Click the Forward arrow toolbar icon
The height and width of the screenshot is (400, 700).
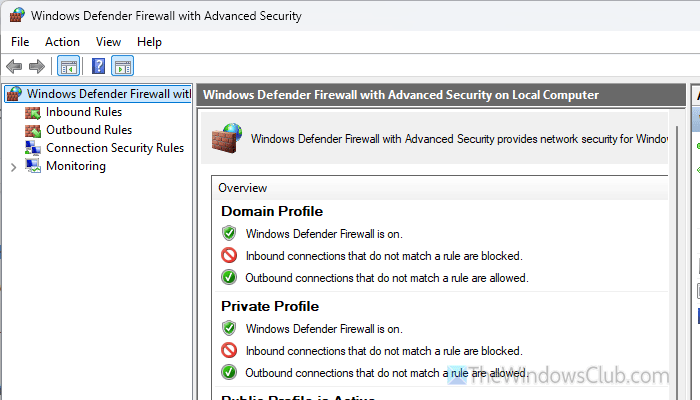click(37, 67)
